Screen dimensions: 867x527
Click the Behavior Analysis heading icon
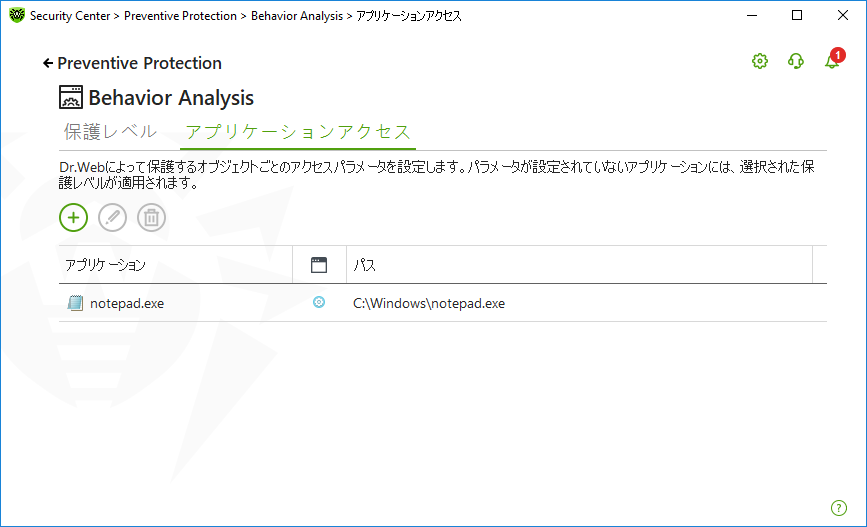coord(71,97)
